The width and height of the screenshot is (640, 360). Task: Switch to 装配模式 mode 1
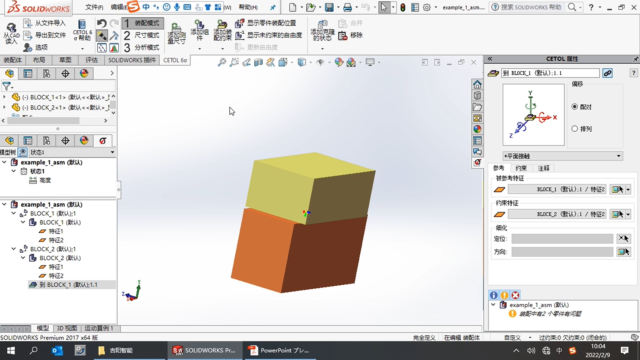point(142,23)
